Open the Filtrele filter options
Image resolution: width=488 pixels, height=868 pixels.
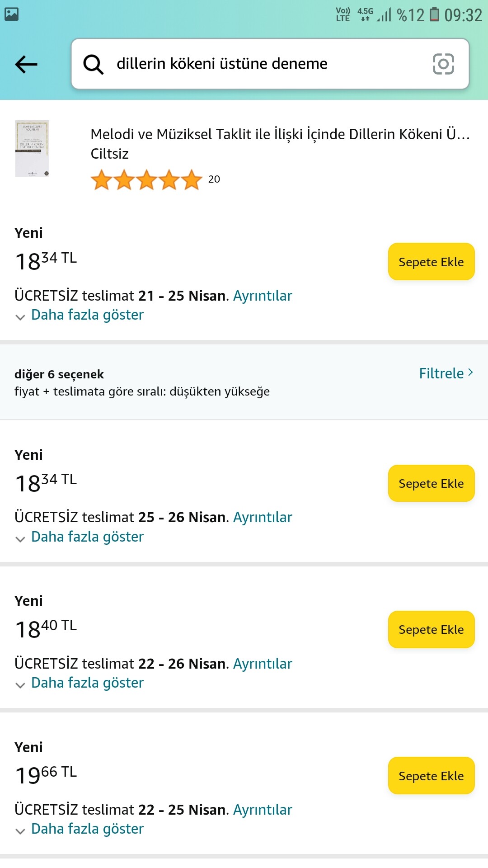point(446,373)
